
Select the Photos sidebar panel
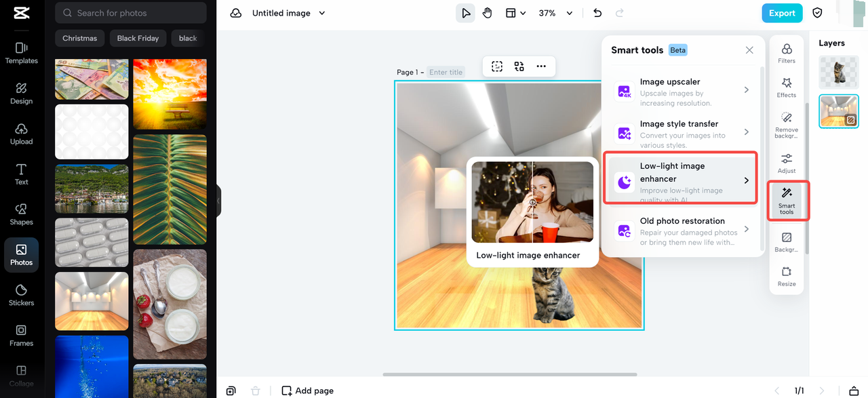21,255
